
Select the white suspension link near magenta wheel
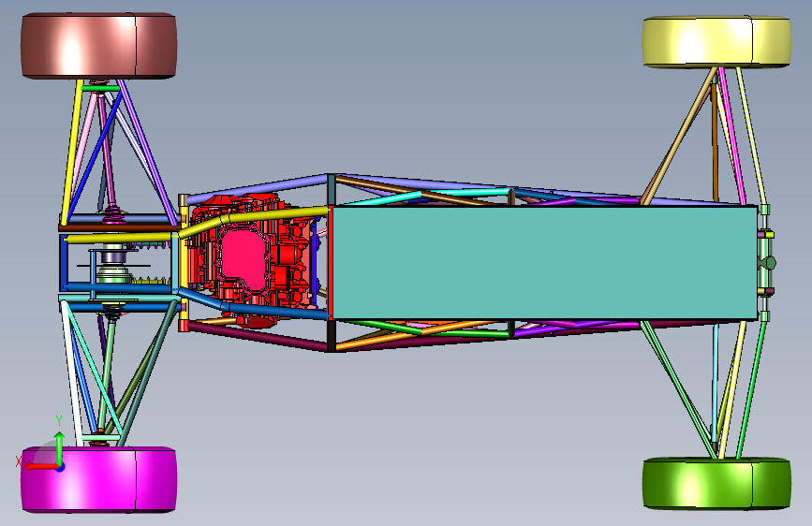point(72,373)
